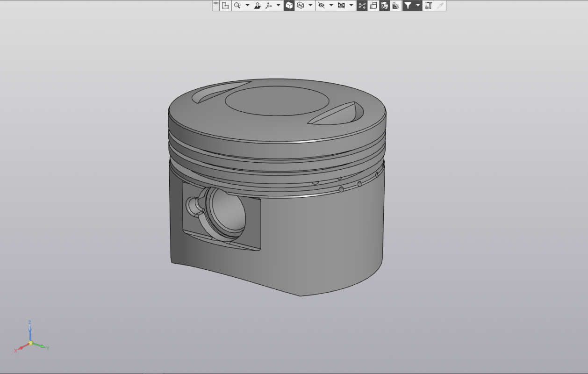Toggle the crossed-out eye hide elements icon
Screen dimensions: 588x374
pyautogui.click(x=321, y=6)
